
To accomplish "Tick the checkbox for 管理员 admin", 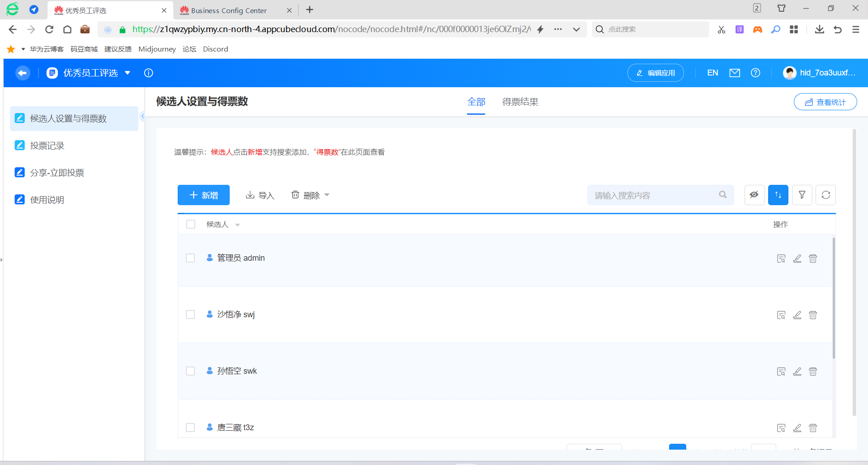I will pyautogui.click(x=190, y=258).
